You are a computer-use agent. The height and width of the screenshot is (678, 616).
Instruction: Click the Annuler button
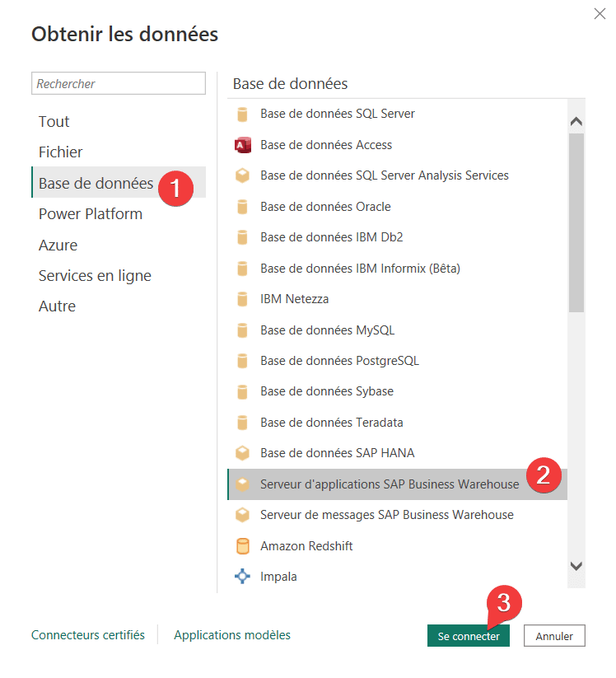point(554,636)
